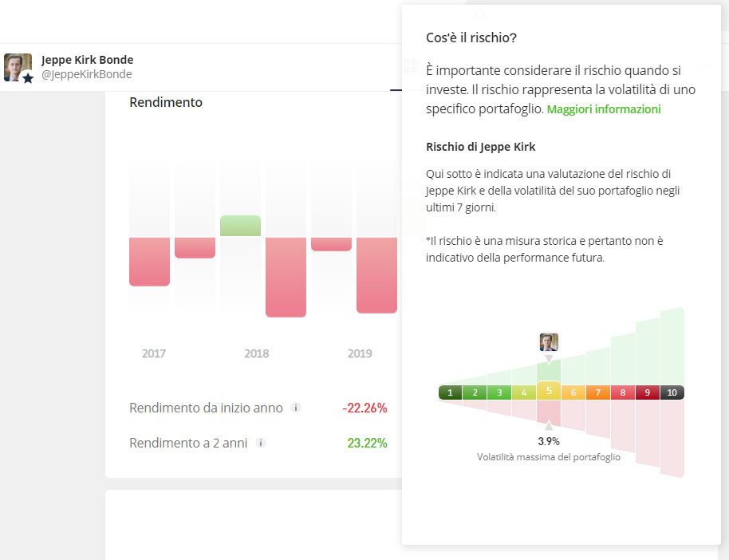The image size is (729, 560).
Task: Click Jeppe's avatar marker above the risk scale
Action: (x=548, y=342)
